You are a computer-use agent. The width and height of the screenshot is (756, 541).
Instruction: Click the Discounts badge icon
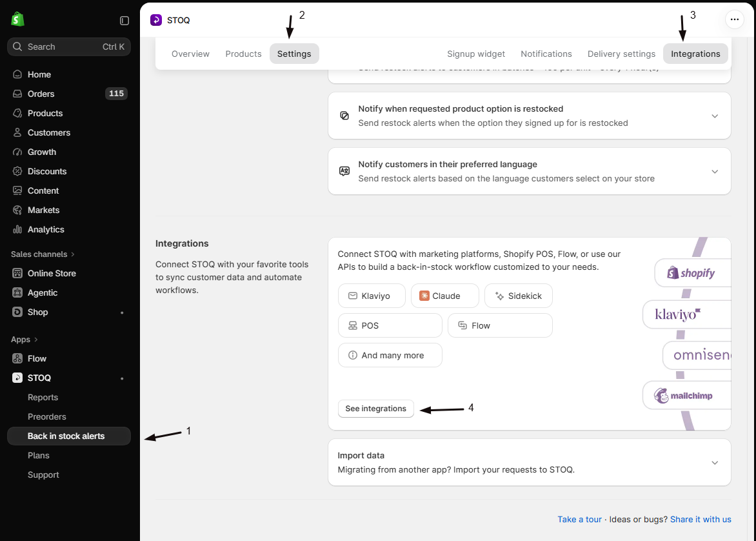[x=17, y=171]
